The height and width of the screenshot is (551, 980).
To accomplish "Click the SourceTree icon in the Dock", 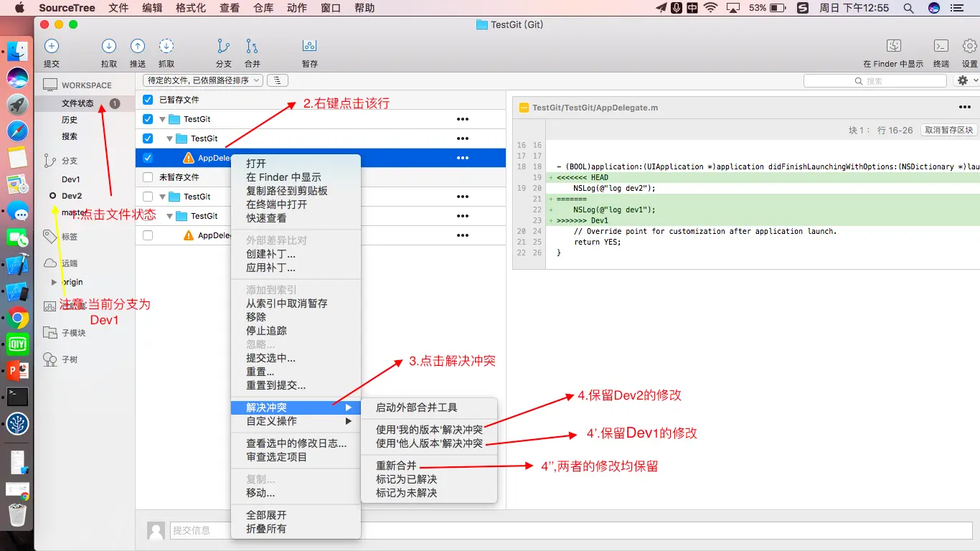I will coord(17,423).
